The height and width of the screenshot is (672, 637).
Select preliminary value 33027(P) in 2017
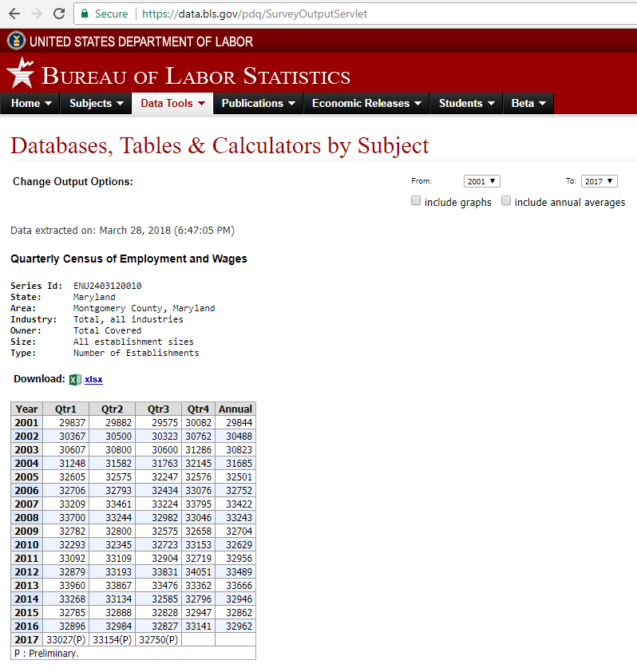tap(66, 640)
